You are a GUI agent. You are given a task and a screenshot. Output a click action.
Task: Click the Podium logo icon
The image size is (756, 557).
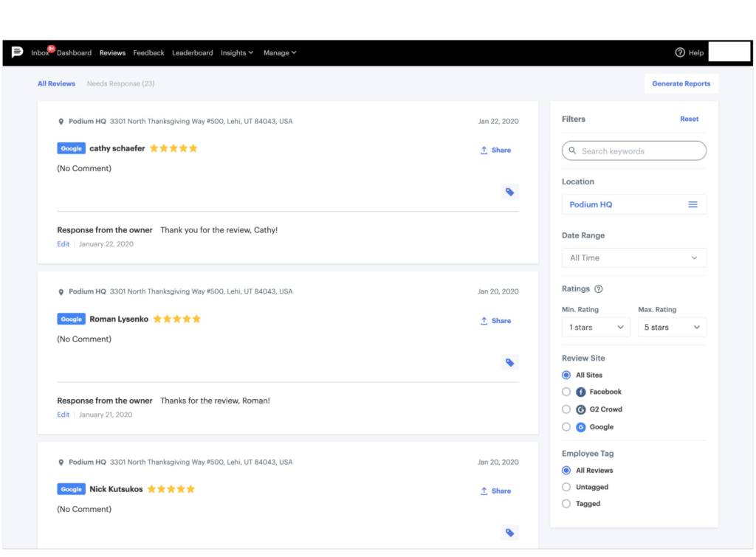click(18, 52)
